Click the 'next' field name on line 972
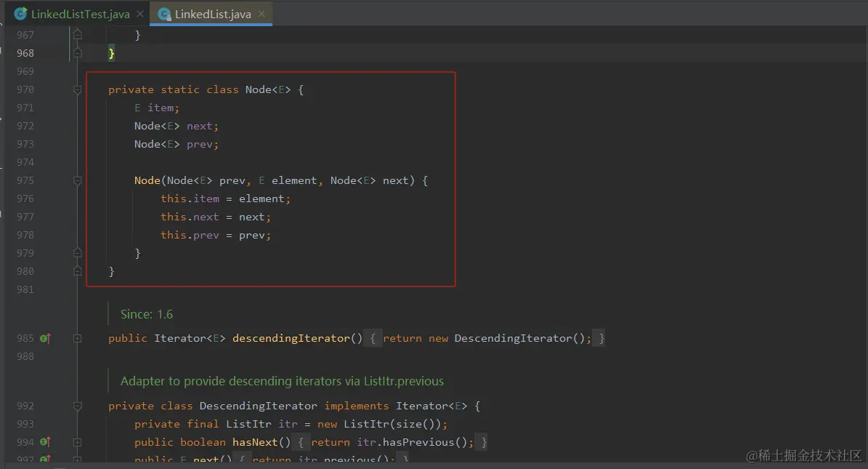The height and width of the screenshot is (469, 868). (x=200, y=127)
